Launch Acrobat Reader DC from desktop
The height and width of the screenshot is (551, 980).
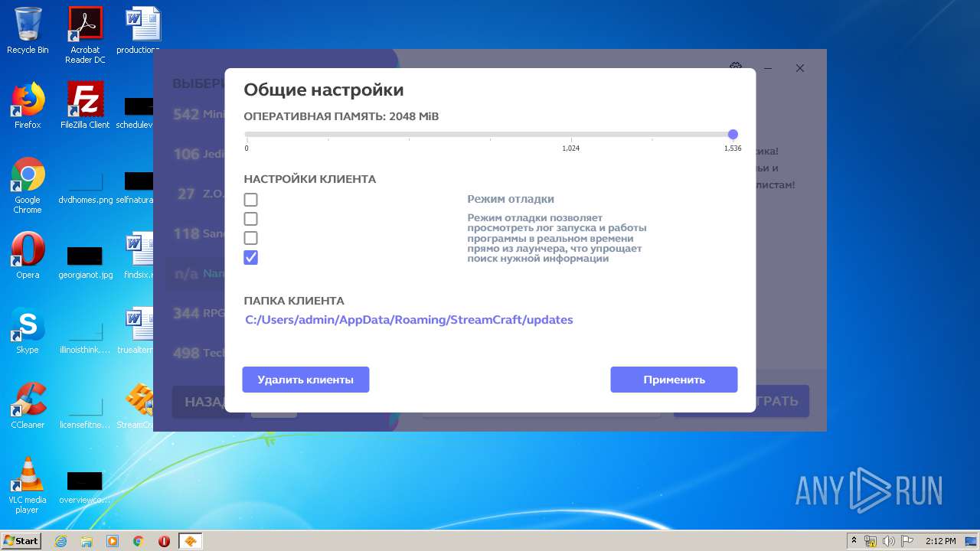pos(85,35)
